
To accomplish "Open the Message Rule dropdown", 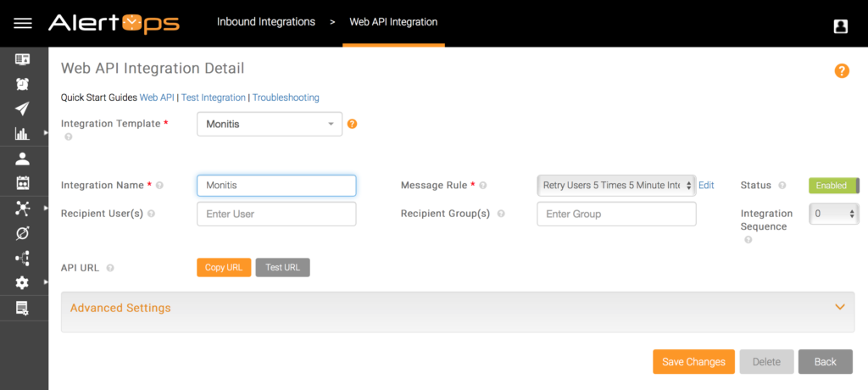I will coord(616,186).
